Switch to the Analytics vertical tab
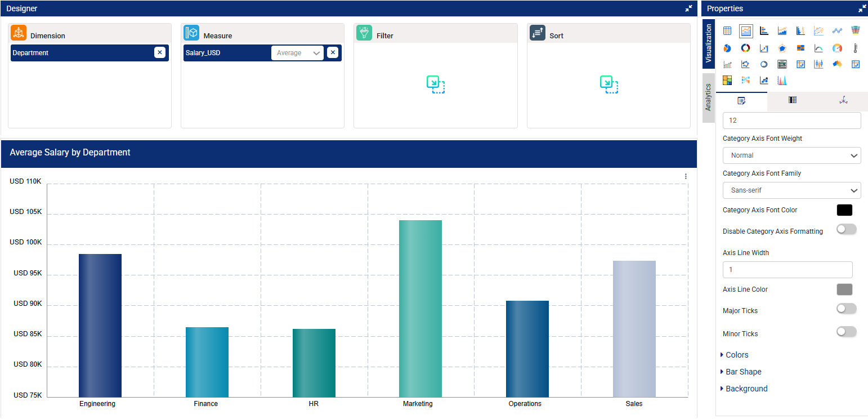Viewport: 868px width, 419px height. [x=709, y=97]
